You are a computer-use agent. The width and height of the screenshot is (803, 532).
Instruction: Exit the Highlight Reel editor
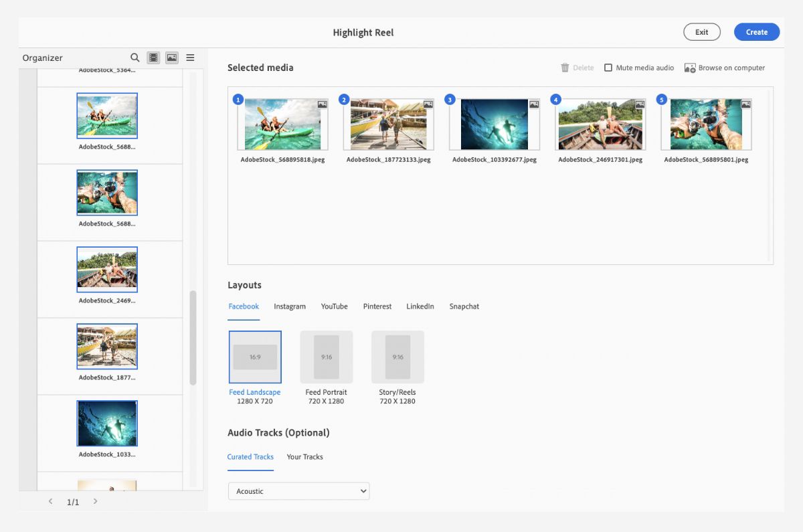coord(701,31)
